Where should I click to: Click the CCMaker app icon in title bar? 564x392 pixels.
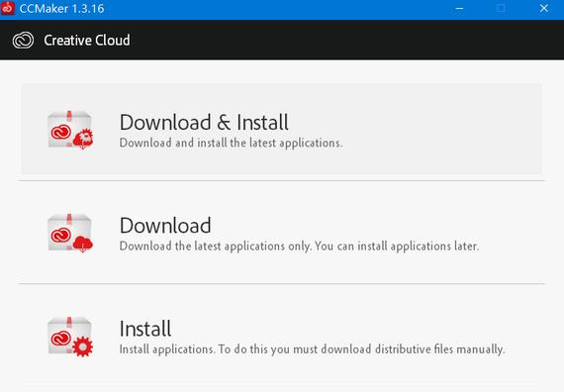pyautogui.click(x=8, y=8)
